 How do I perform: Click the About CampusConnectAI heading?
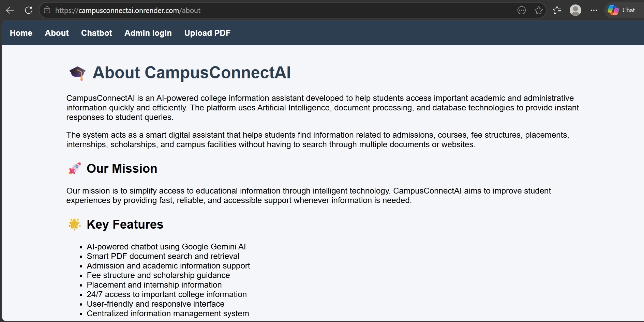click(x=192, y=73)
